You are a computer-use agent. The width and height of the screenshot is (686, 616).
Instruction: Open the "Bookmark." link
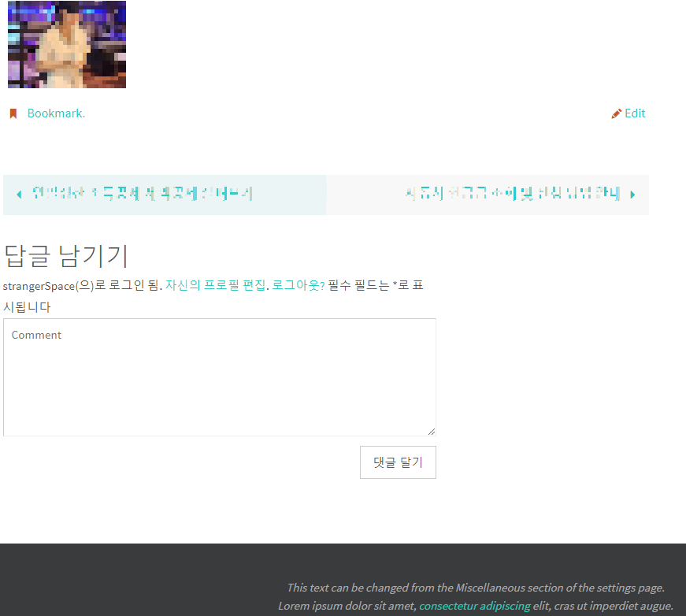point(56,113)
